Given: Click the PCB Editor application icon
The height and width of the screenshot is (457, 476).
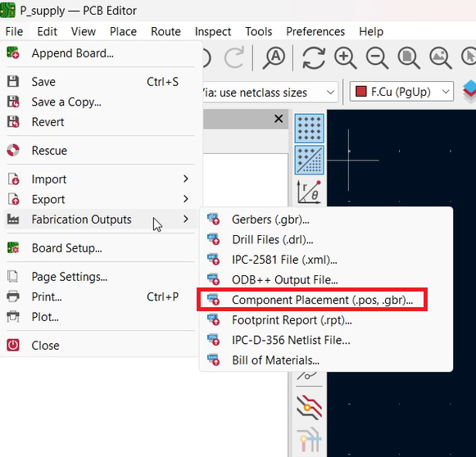Looking at the screenshot, I should point(7,10).
